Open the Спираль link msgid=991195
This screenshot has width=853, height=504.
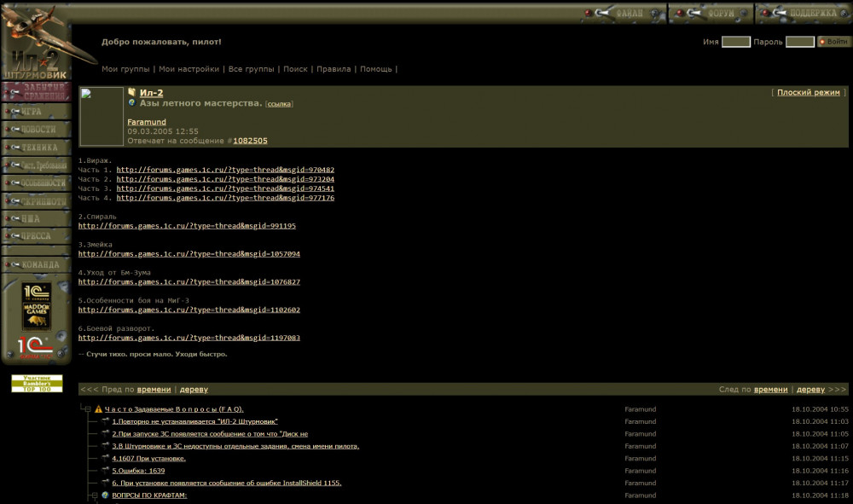pyautogui.click(x=187, y=226)
